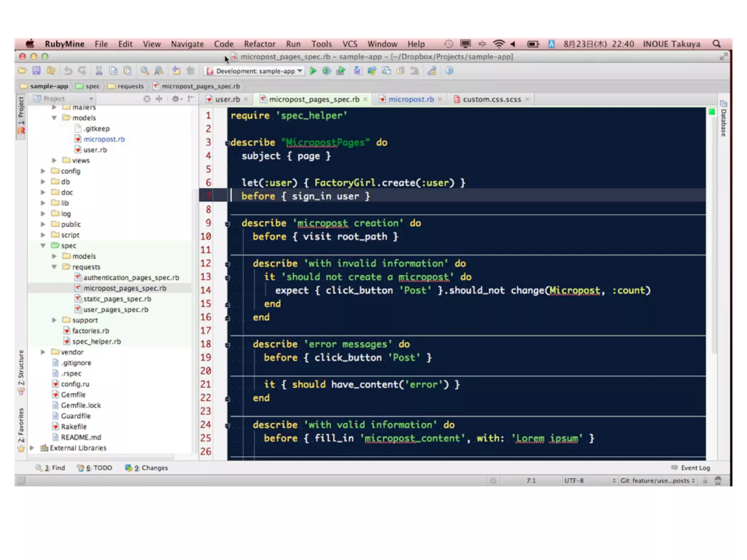This screenshot has height=560, width=747.
Task: Click the green Run button in toolbar
Action: pos(313,71)
